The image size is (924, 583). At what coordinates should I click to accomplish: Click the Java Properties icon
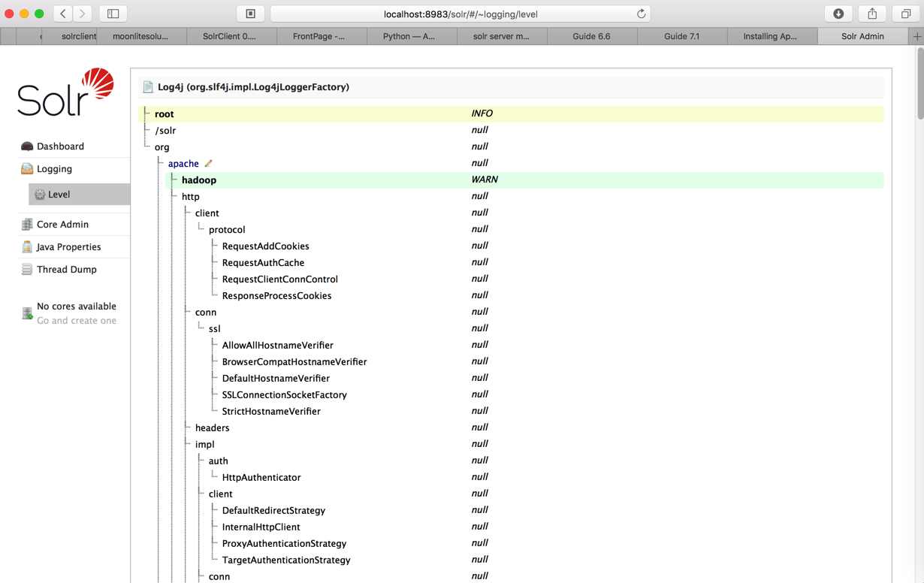pyautogui.click(x=27, y=247)
